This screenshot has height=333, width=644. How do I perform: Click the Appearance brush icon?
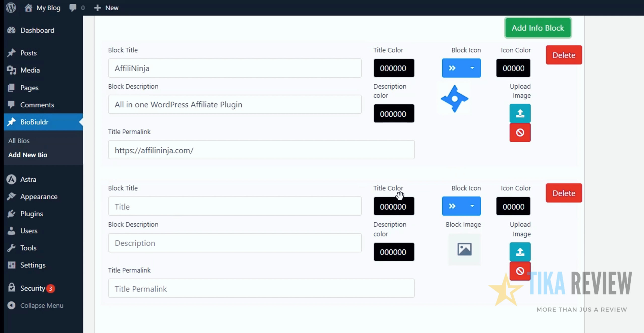coord(11,196)
